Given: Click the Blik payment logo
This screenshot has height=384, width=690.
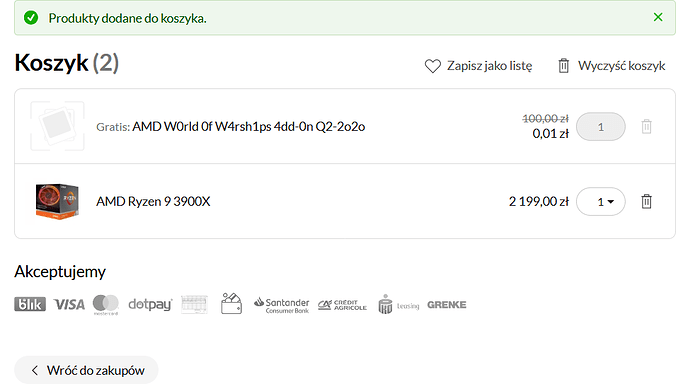Looking at the screenshot, I should (30, 304).
